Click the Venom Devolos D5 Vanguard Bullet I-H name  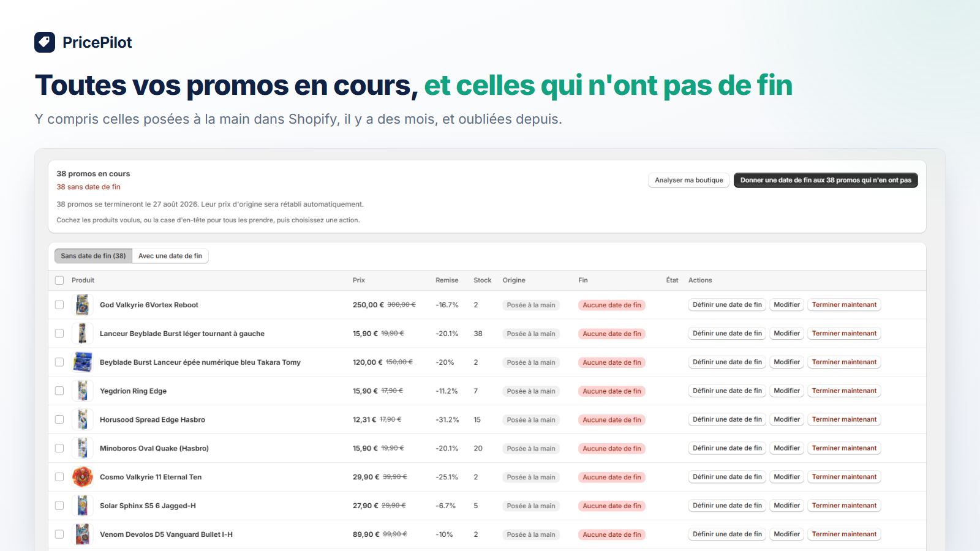click(166, 534)
